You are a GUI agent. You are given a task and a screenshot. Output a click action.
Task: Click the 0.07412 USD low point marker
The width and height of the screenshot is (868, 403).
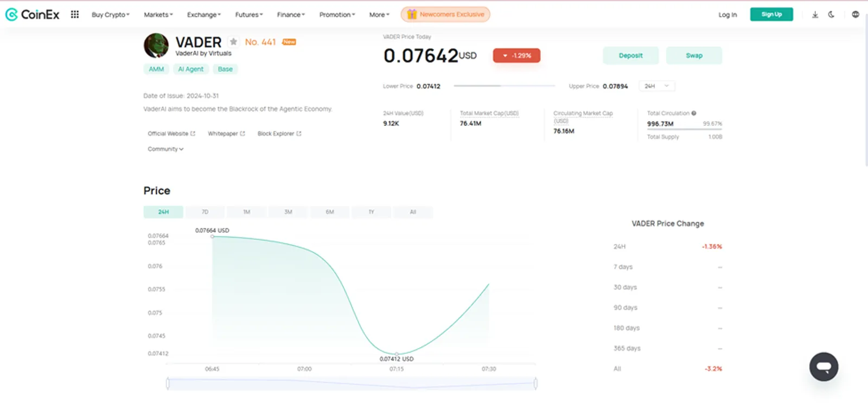397,354
